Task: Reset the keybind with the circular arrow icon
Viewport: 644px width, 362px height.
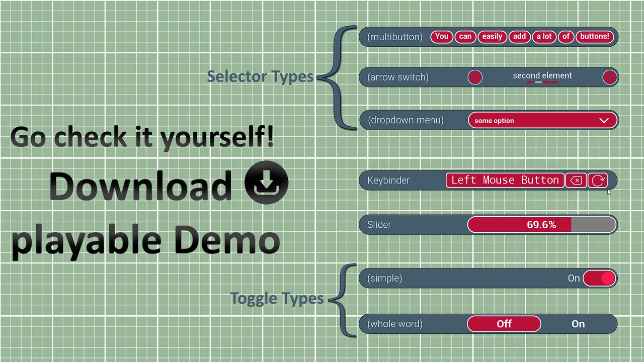Action: [x=598, y=180]
